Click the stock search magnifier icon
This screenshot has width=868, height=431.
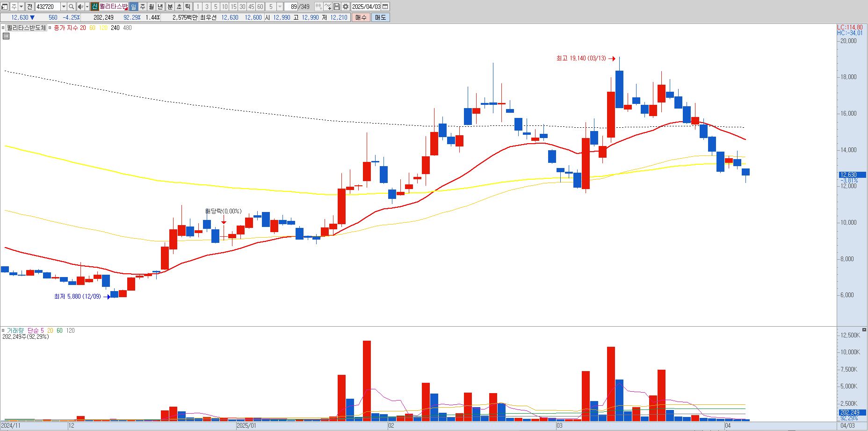pos(71,7)
